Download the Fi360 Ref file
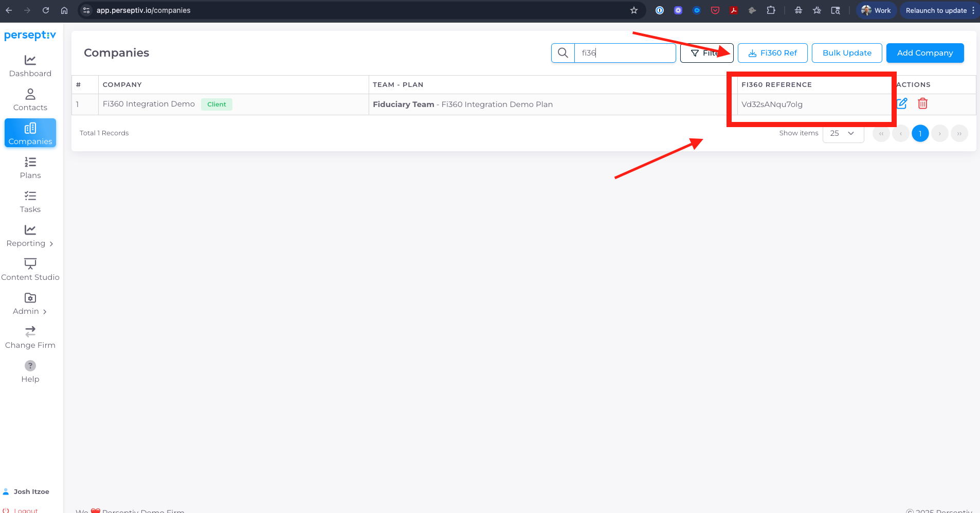This screenshot has width=980, height=513. (x=773, y=53)
